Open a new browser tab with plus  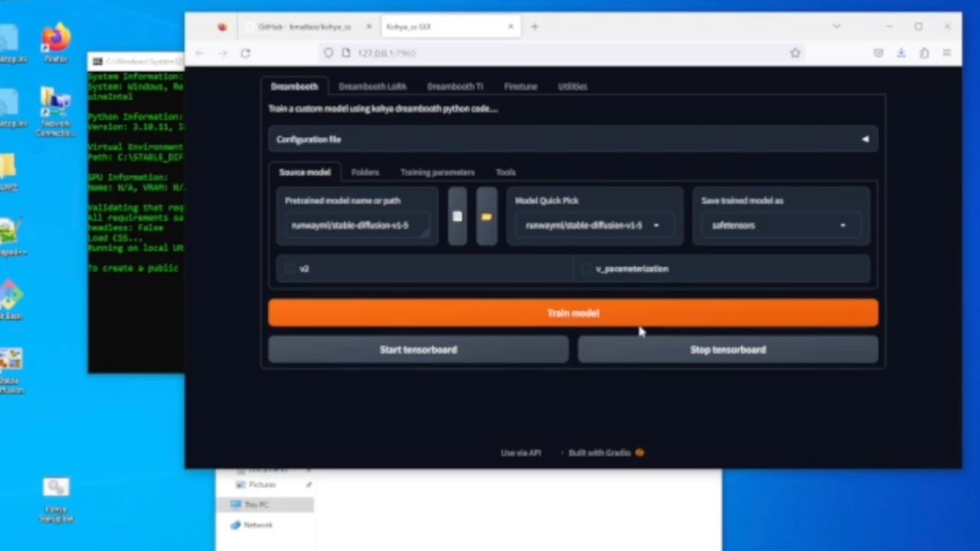pyautogui.click(x=534, y=27)
